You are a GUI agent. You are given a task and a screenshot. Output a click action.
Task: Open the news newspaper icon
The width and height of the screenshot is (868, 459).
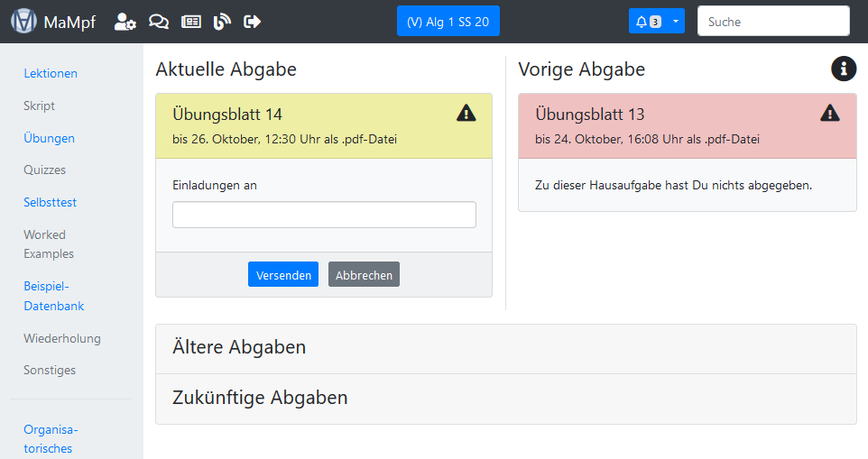point(190,22)
